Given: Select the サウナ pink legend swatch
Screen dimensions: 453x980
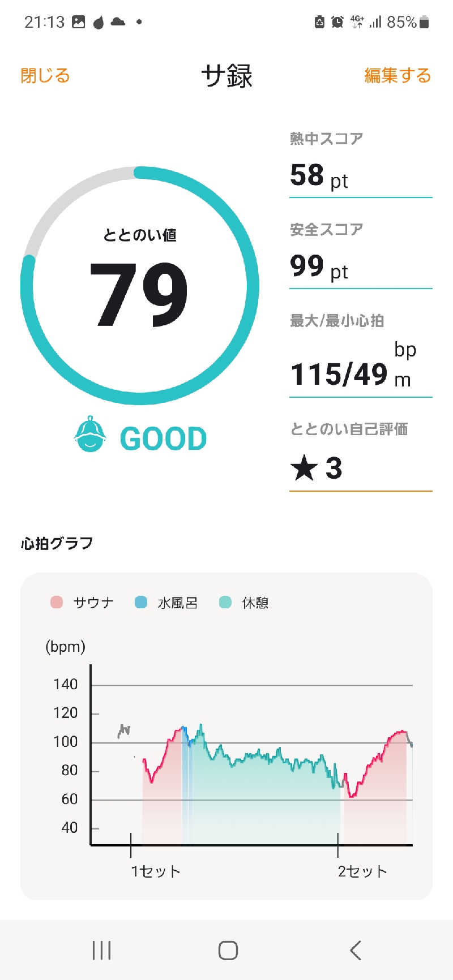Looking at the screenshot, I should pyautogui.click(x=57, y=602).
